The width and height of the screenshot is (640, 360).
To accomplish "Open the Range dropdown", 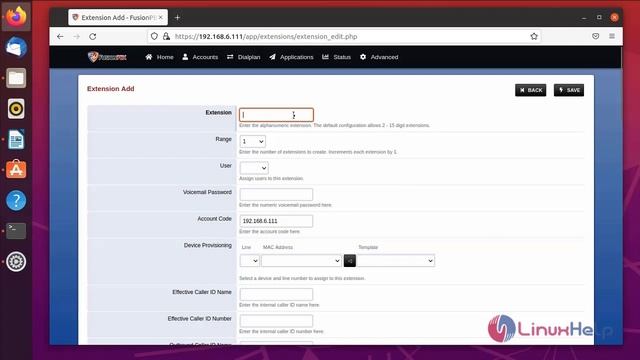I will click(x=252, y=141).
